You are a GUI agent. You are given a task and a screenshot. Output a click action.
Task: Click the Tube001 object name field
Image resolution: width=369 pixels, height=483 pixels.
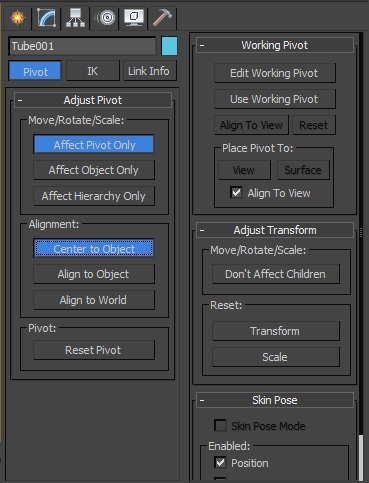[82, 46]
